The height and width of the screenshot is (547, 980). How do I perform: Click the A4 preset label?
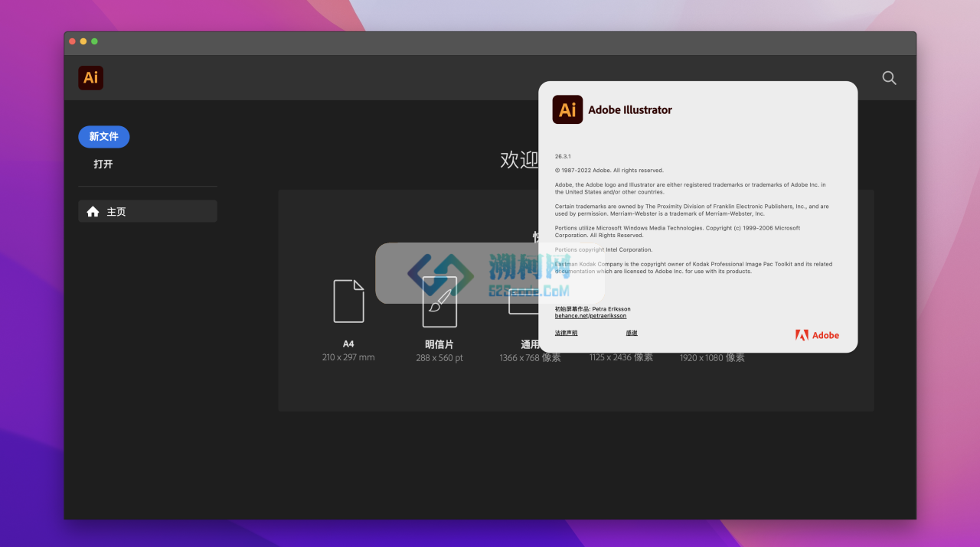(348, 344)
